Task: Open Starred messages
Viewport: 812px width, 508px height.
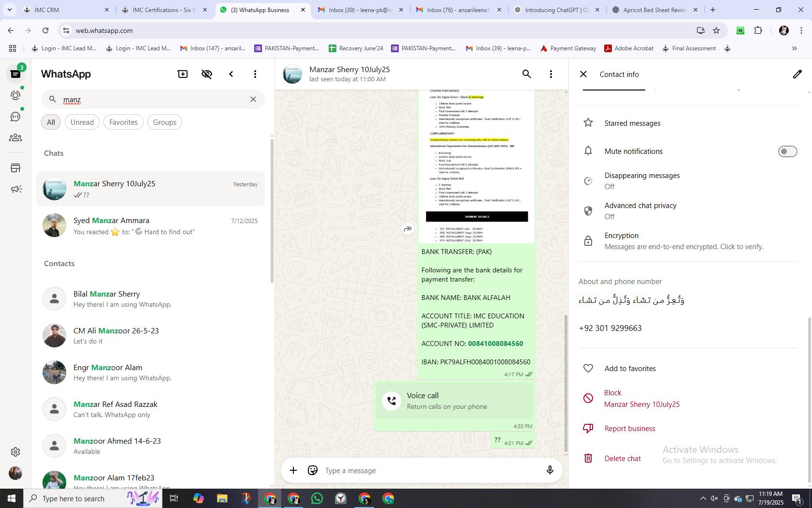Action: pos(688,123)
